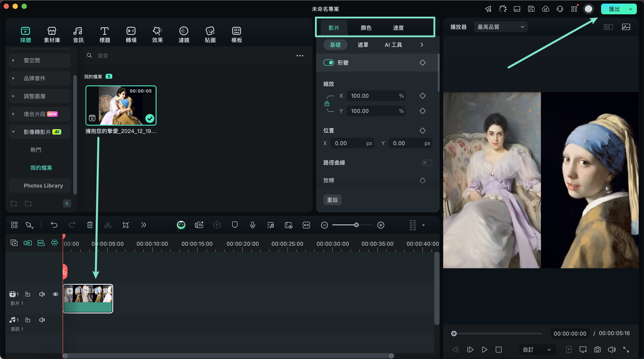Viewport: 644px width, 359px height.
Task: Select the AI 工具 sub-tab
Action: [x=393, y=45]
